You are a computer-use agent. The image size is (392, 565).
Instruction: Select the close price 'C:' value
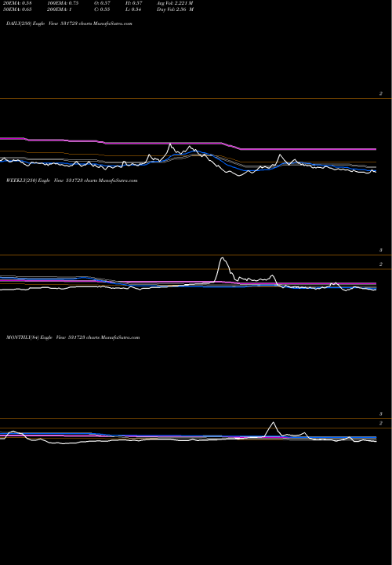102,9
